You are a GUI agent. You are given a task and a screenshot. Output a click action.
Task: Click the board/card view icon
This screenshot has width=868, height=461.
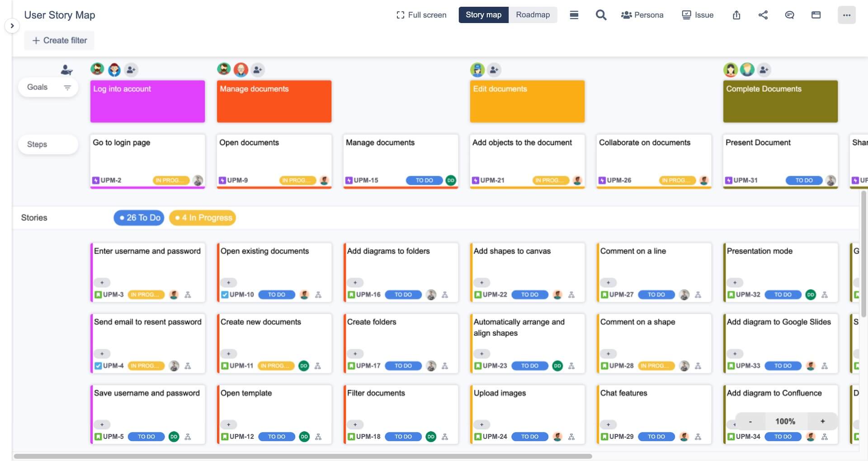click(816, 15)
